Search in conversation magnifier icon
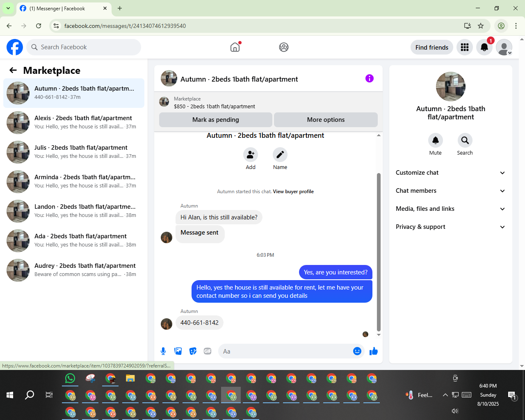The width and height of the screenshot is (525, 420). point(465,140)
